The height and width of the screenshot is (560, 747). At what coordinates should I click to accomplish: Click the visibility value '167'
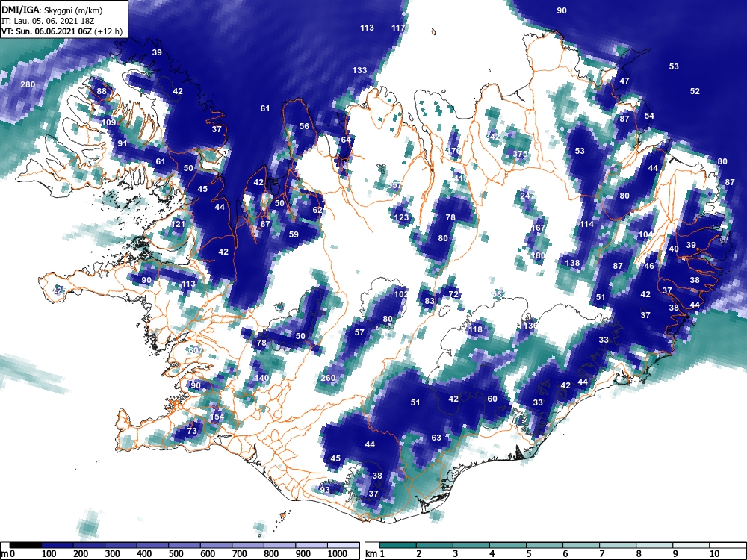tap(537, 228)
